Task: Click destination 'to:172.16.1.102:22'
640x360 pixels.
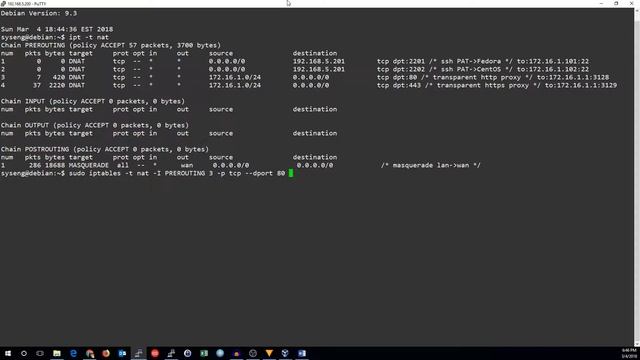Action: (553, 69)
